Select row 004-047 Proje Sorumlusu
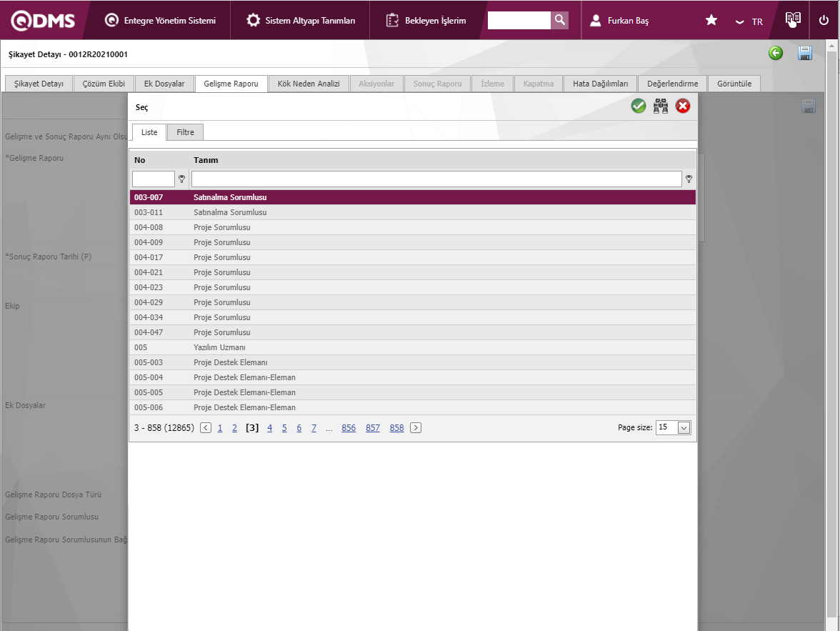 (413, 332)
